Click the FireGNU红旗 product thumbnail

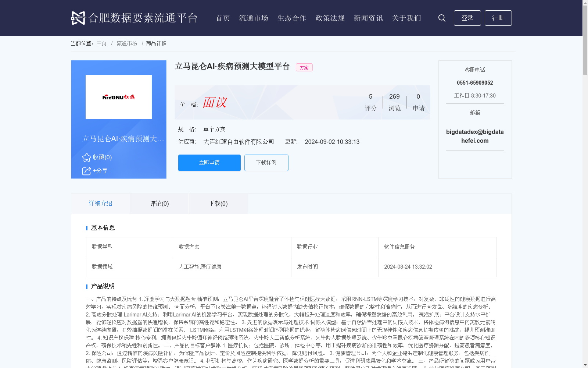coord(119,97)
